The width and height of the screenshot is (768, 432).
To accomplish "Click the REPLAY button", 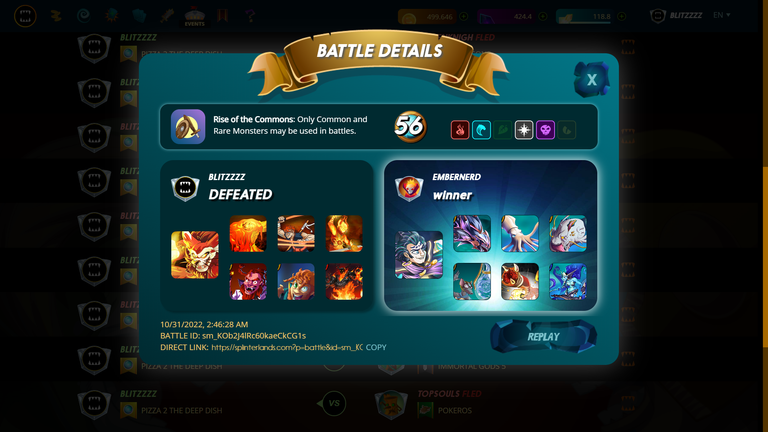I will (543, 336).
